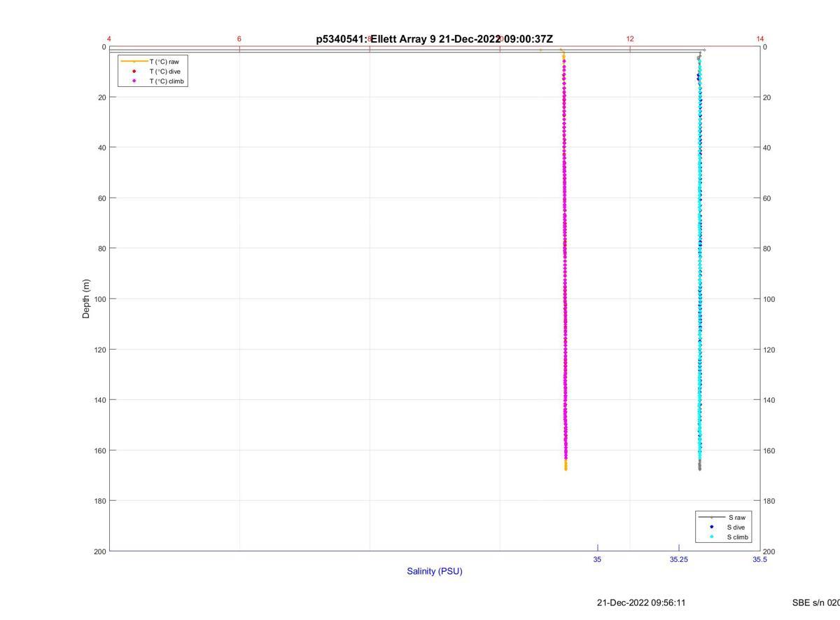The height and width of the screenshot is (620, 840).
Task: Select the dark blue dot marker for S dive
Action: pos(711,527)
